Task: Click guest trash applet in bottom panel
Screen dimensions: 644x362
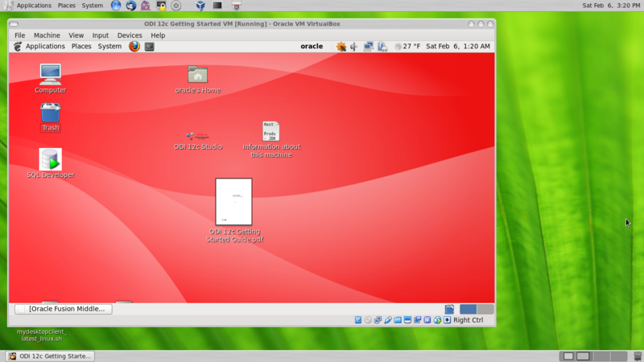Action: click(449, 309)
